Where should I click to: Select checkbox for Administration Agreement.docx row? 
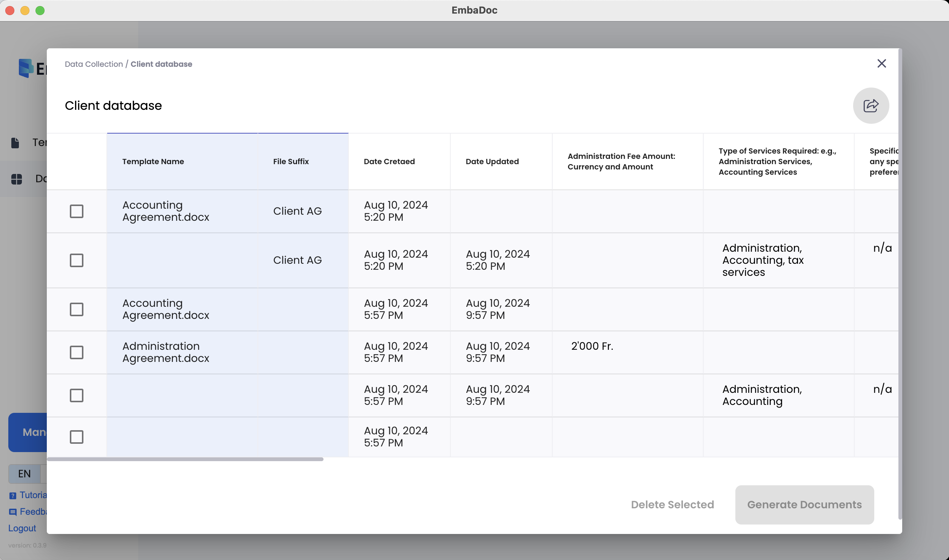(77, 352)
